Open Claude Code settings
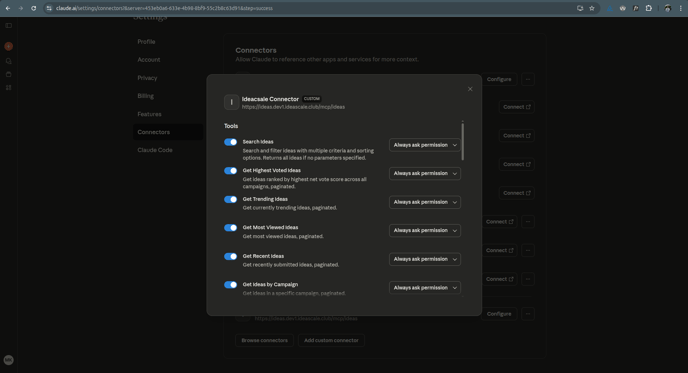The width and height of the screenshot is (688, 373). point(155,150)
